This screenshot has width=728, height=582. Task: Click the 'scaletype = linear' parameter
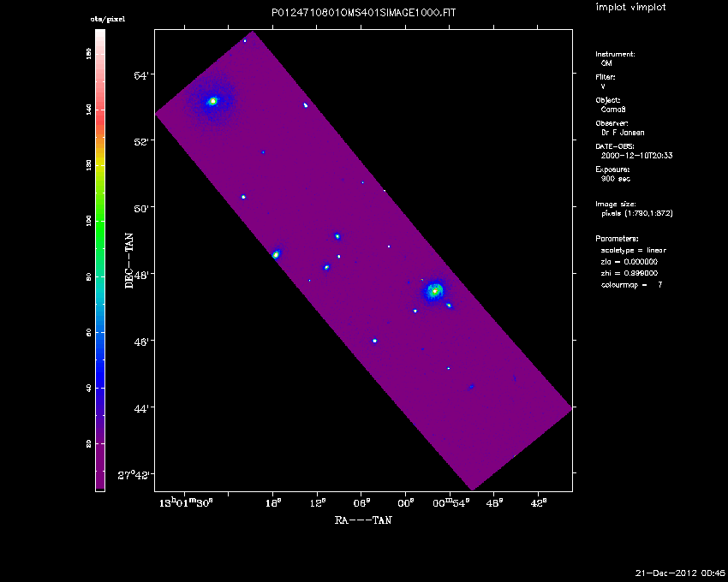[633, 250]
